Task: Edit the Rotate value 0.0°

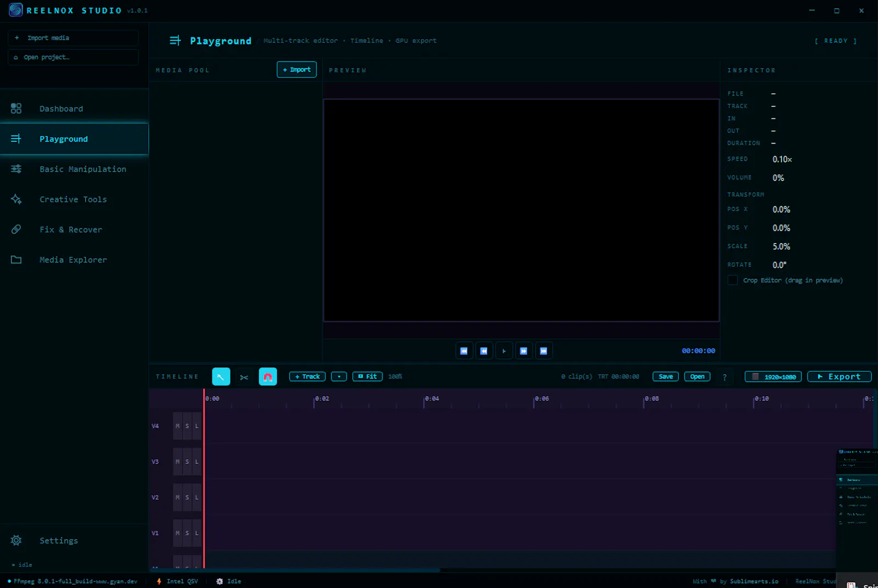Action: 779,265
